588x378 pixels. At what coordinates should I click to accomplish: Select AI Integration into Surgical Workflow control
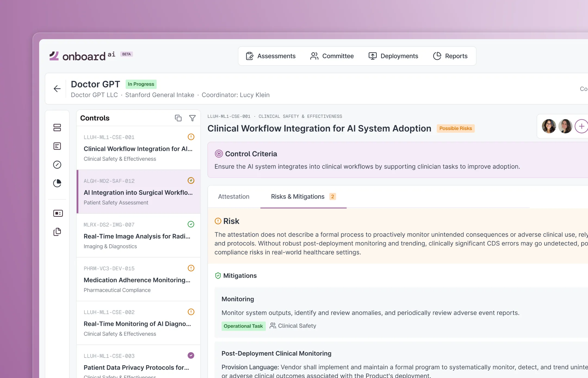[x=138, y=192]
